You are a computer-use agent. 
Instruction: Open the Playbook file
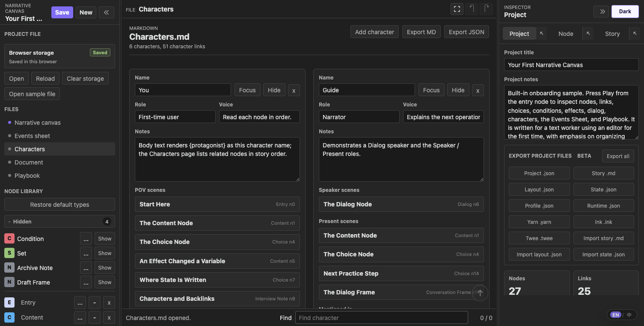click(59, 176)
